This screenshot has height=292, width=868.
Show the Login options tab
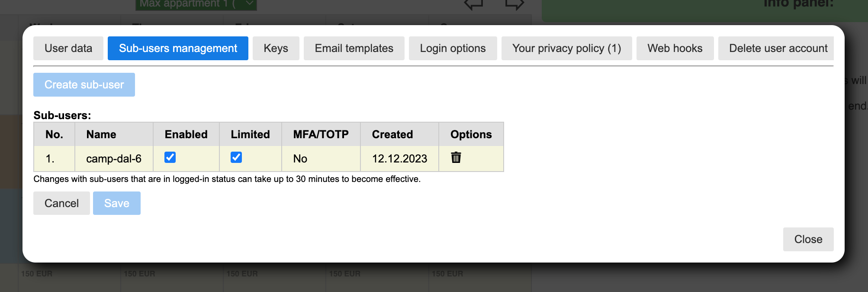[x=453, y=48]
